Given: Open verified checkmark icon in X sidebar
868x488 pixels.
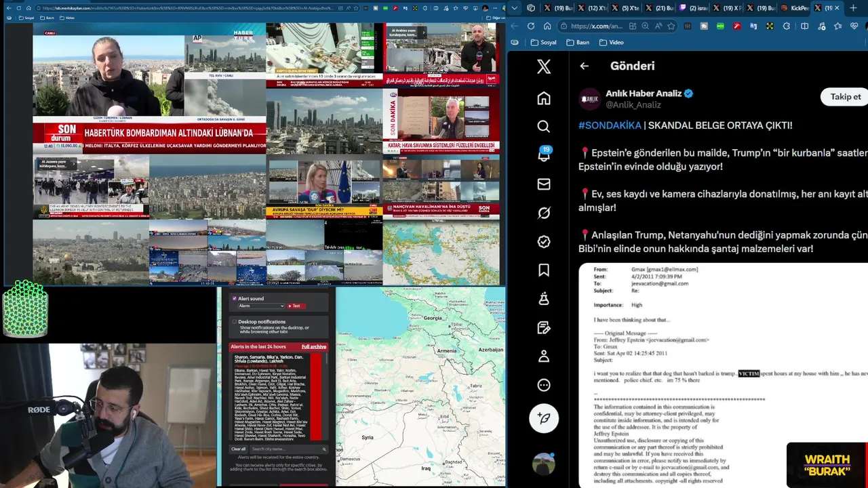Looking at the screenshot, I should (544, 242).
